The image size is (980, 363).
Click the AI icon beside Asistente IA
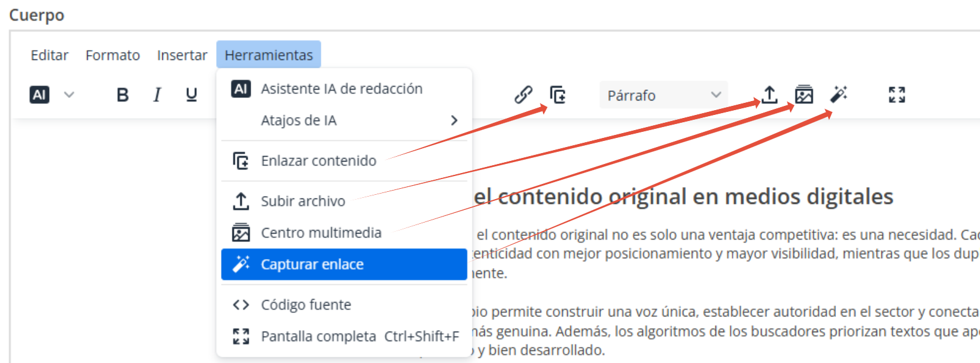(x=241, y=89)
